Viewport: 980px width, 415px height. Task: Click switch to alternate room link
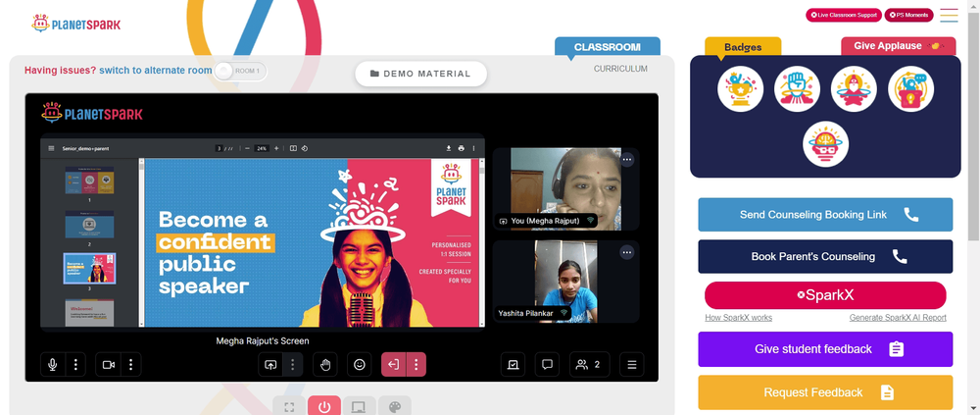(x=156, y=70)
